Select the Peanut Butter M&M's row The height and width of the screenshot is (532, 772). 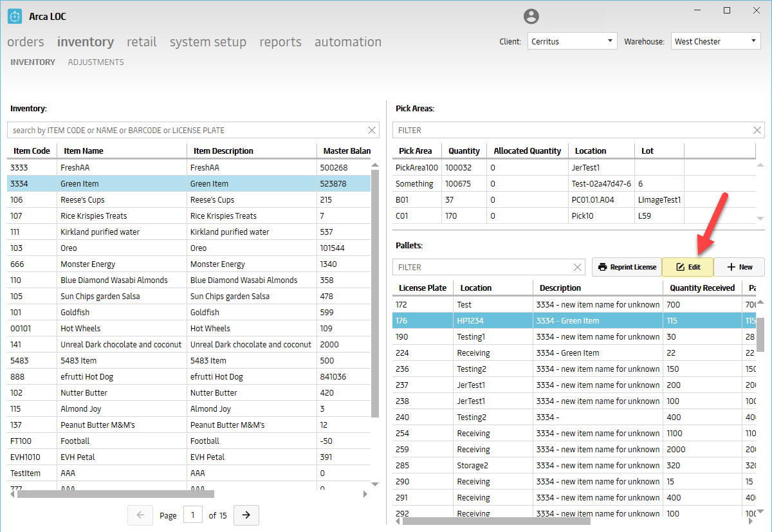click(189, 425)
